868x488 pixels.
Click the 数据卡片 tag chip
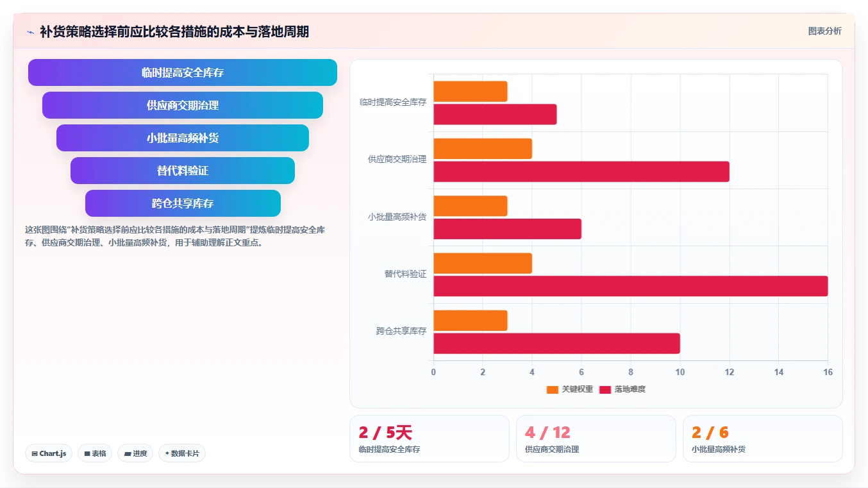pos(182,453)
